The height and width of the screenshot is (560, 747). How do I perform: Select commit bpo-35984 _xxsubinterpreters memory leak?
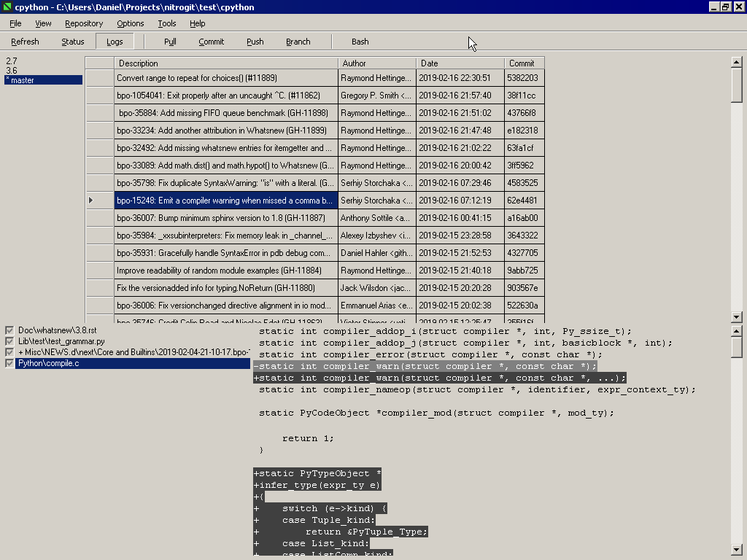[x=226, y=236]
